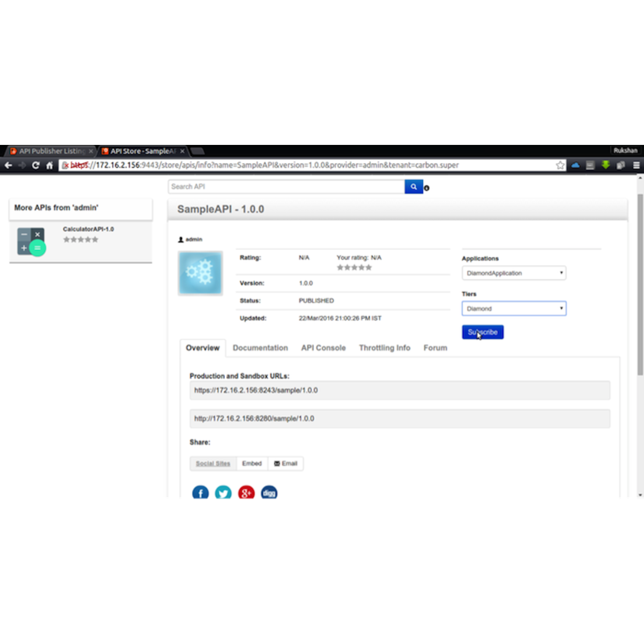Click the Facebook share icon
This screenshot has width=644, height=644.
(x=200, y=493)
